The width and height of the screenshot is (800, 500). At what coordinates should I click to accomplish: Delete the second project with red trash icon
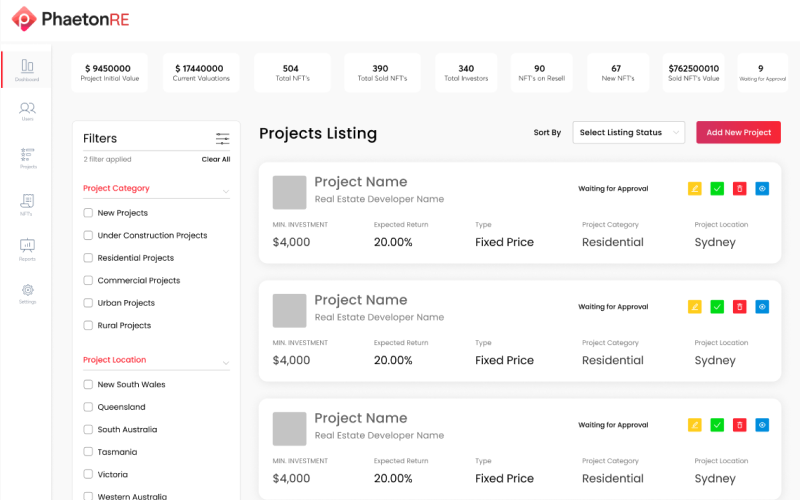coord(739,307)
